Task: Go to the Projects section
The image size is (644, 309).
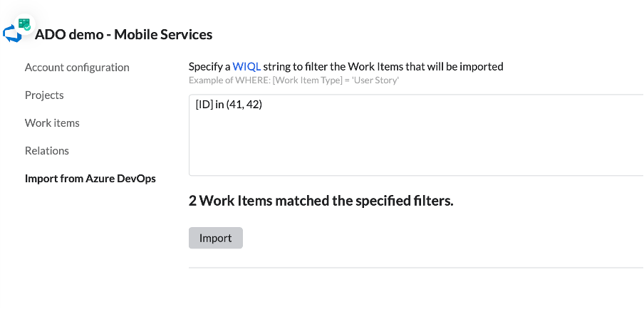Action: (44, 95)
